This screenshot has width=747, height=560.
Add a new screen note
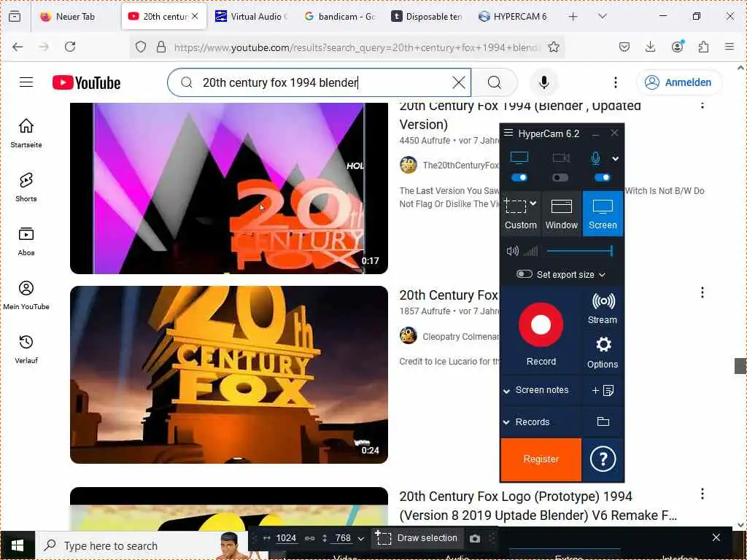603,391
